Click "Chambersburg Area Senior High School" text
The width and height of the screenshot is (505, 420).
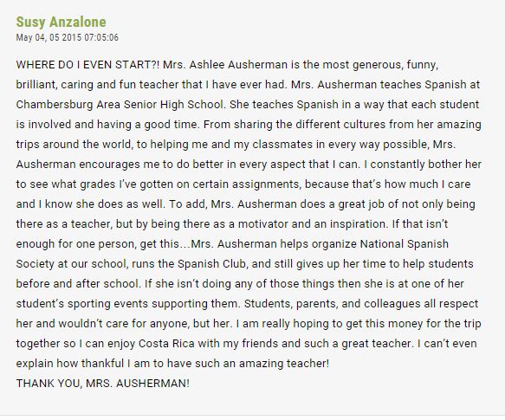point(120,105)
